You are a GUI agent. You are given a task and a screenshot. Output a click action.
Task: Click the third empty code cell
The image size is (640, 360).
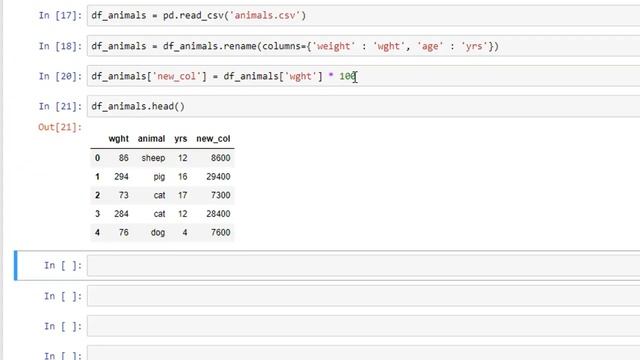pos(363,326)
